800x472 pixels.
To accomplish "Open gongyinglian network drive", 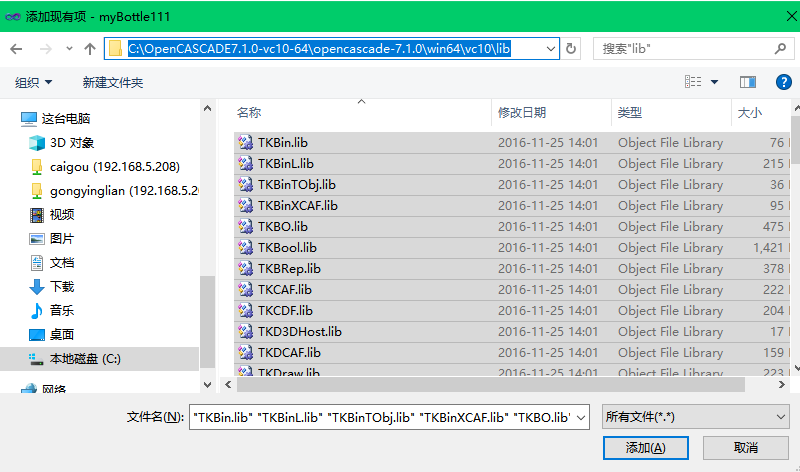I will pyautogui.click(x=114, y=191).
